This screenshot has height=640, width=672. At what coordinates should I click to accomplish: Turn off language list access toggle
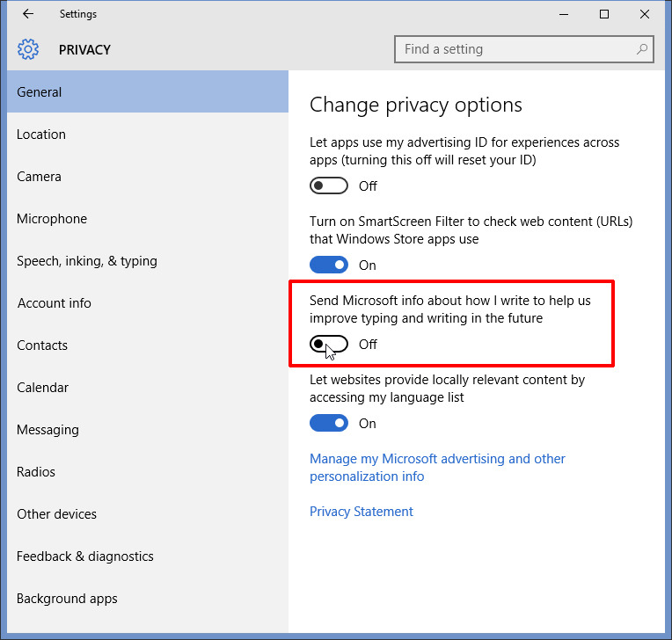point(329,424)
